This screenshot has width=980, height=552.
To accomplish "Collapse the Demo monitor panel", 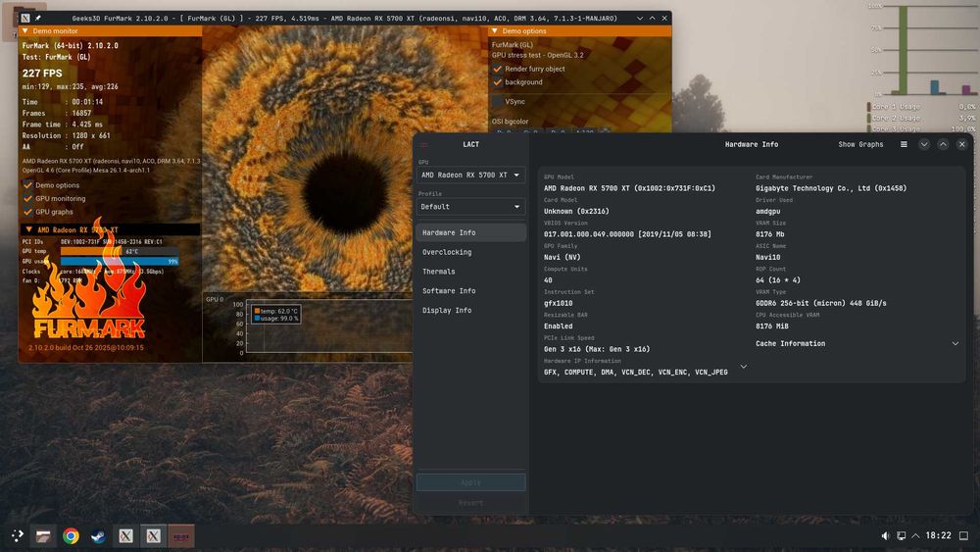I will [x=25, y=30].
